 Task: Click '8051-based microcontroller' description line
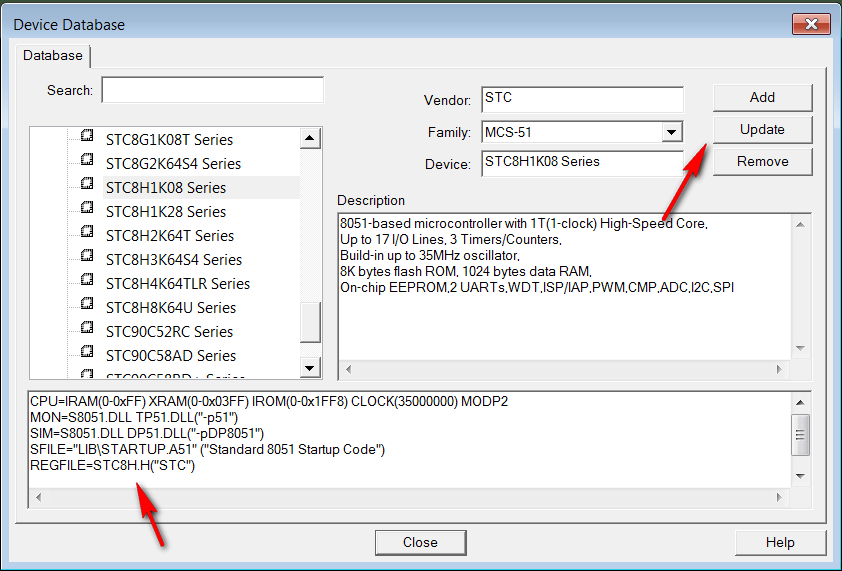(x=524, y=223)
